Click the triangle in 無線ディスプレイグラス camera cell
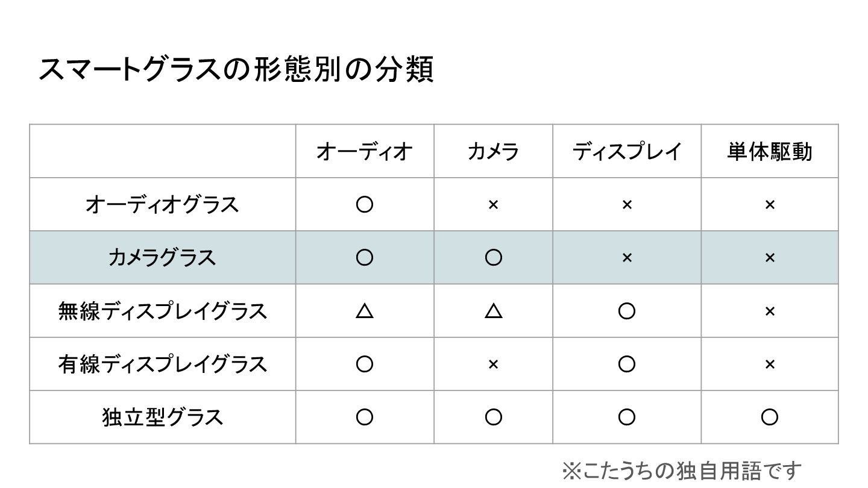The height and width of the screenshot is (488, 868). pos(493,311)
